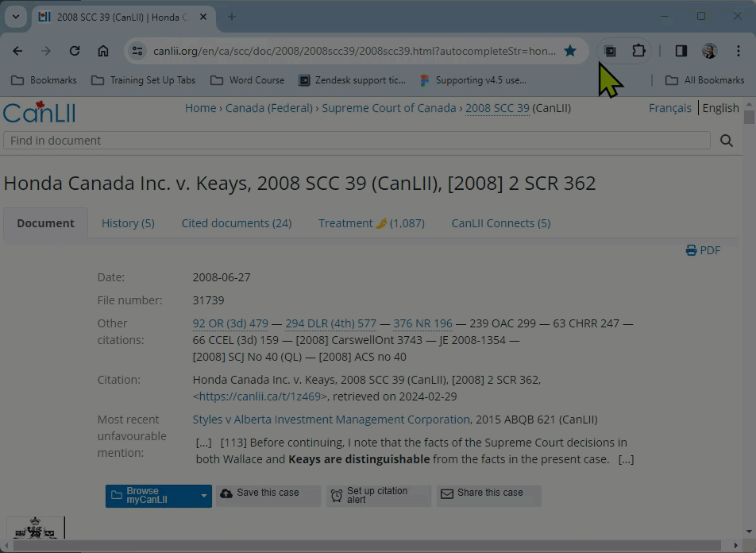Screen dimensions: 756x553
Task: Open the tab search dropdown arrow
Action: coord(16,17)
